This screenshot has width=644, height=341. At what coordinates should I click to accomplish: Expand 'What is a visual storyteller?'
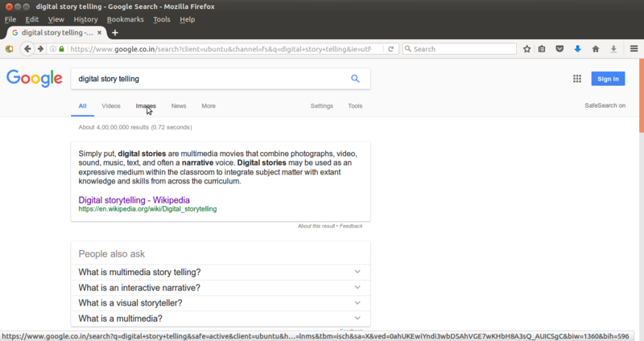coord(221,303)
